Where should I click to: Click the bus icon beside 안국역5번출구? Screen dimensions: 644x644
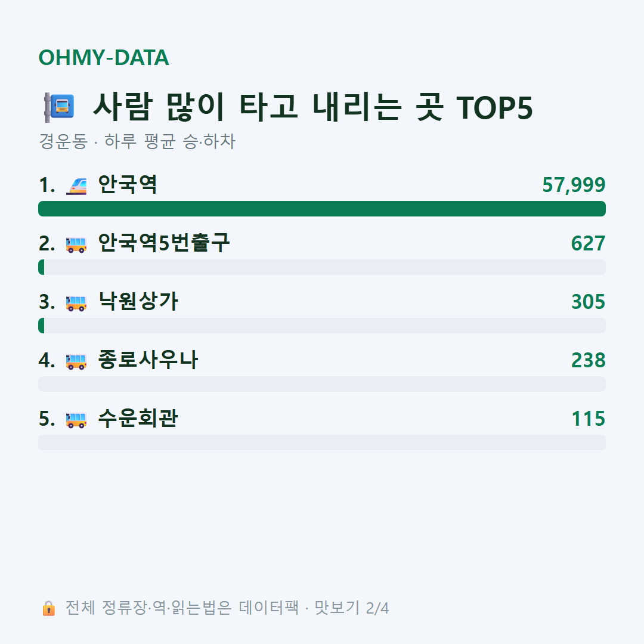tap(76, 245)
